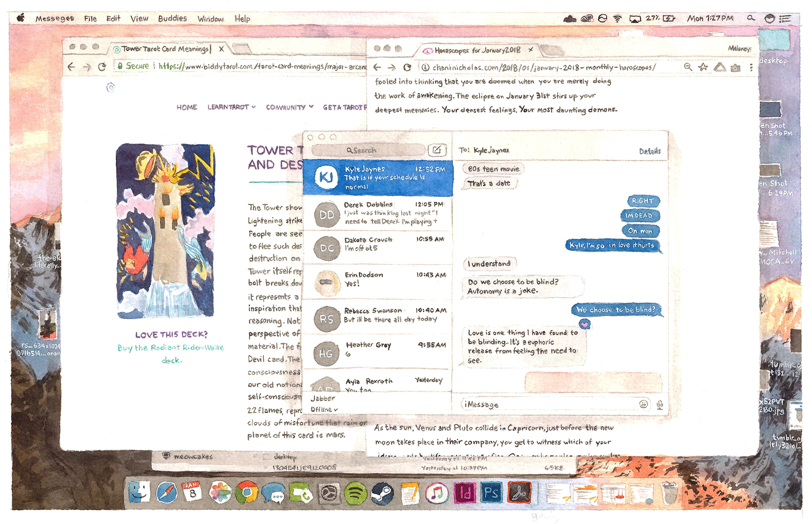Click HOME on the tarot site

[187, 107]
